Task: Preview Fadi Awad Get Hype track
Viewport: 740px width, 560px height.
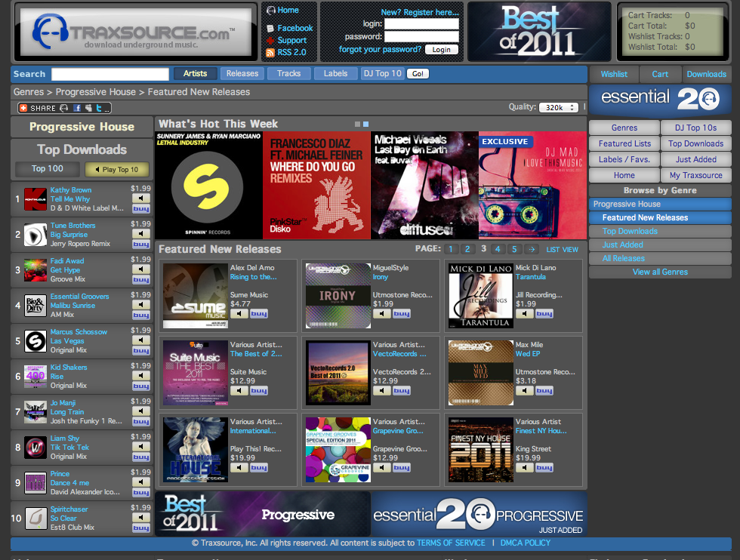Action: click(x=140, y=269)
